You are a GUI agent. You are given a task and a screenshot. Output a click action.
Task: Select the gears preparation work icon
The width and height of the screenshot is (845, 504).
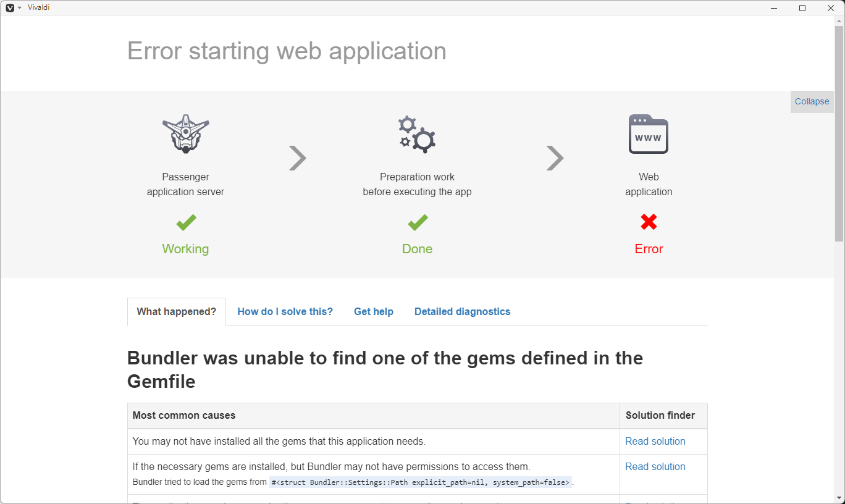[417, 133]
